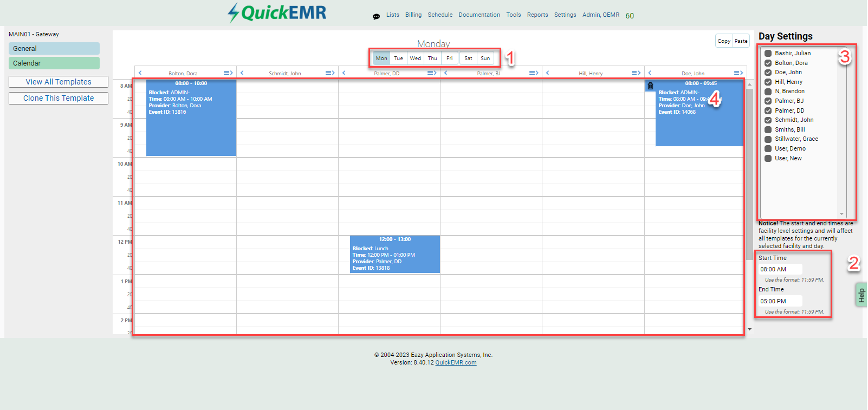Click Clone This Template button
868x410 pixels.
tap(59, 98)
